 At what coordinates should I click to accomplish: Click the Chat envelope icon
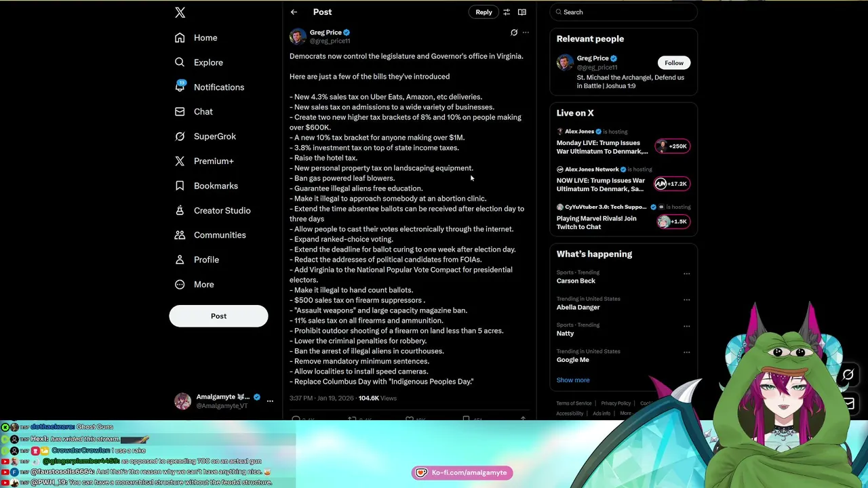click(180, 112)
